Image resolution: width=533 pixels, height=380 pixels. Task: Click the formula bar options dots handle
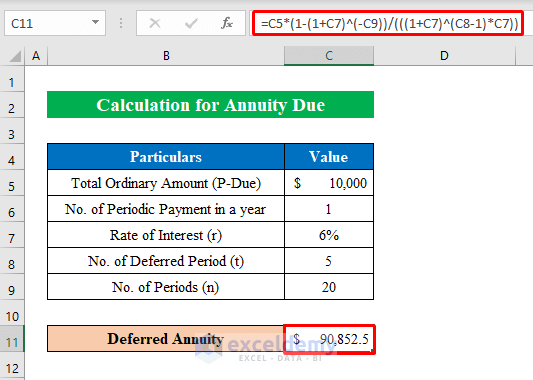click(x=121, y=23)
